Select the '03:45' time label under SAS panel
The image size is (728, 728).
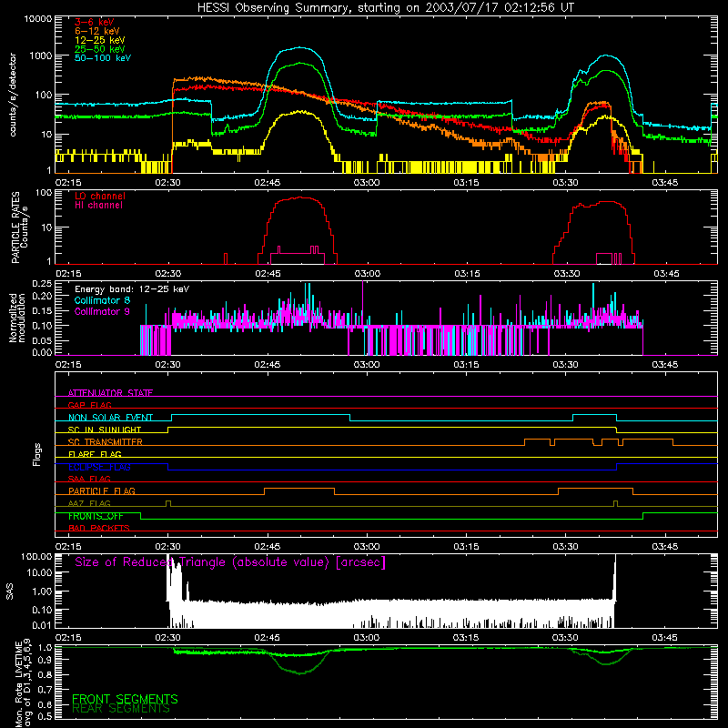click(665, 638)
